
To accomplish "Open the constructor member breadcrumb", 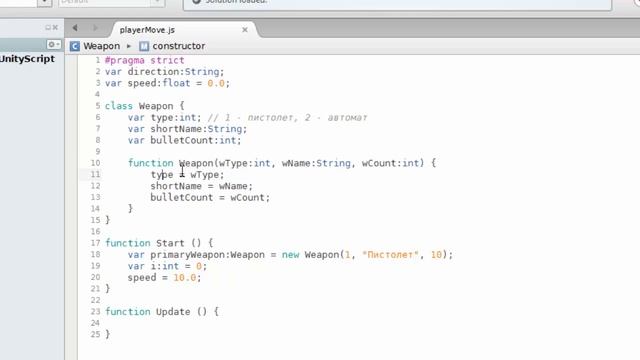I will [x=178, y=46].
